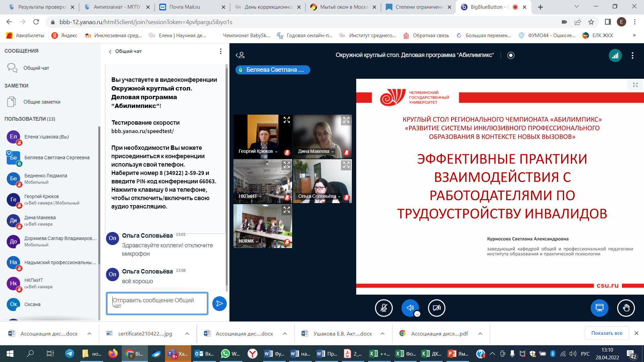Open chat options three-dot menu
The width and height of the screenshot is (644, 362).
[220, 51]
